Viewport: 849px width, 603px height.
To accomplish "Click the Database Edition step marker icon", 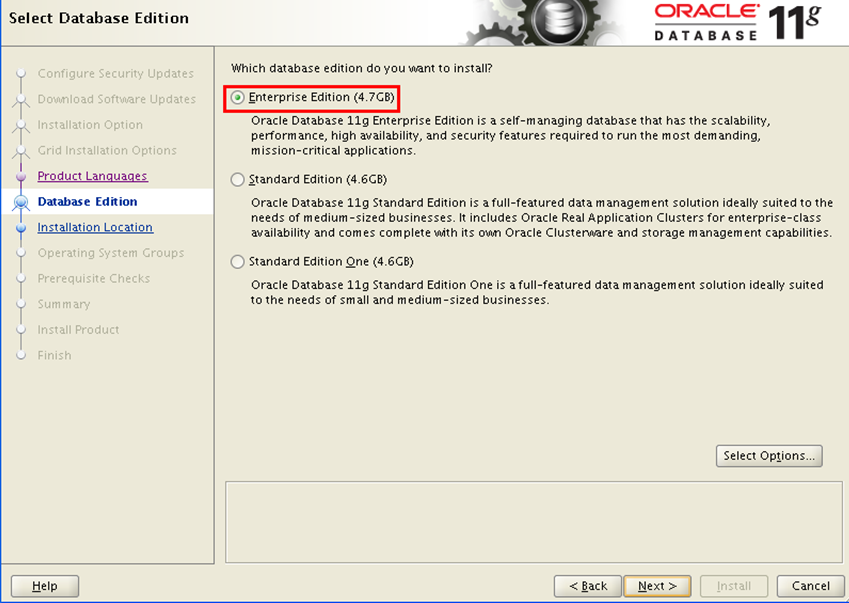I will [21, 202].
